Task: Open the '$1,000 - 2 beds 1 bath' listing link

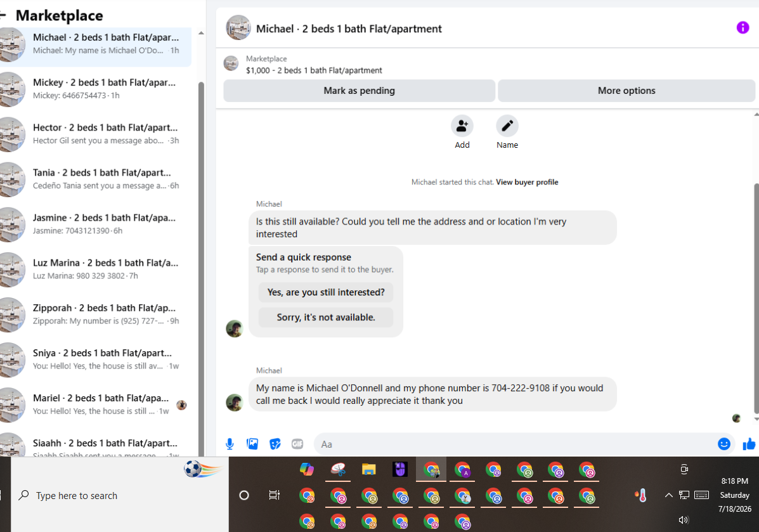Action: (x=314, y=70)
